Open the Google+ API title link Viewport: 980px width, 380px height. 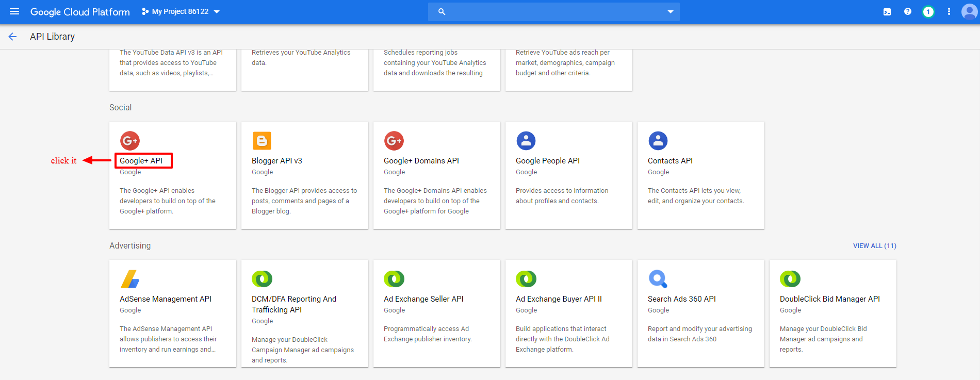pos(141,161)
